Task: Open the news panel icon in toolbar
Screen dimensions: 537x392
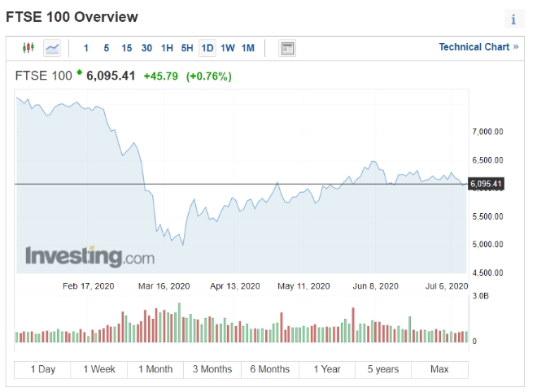Action: point(287,48)
